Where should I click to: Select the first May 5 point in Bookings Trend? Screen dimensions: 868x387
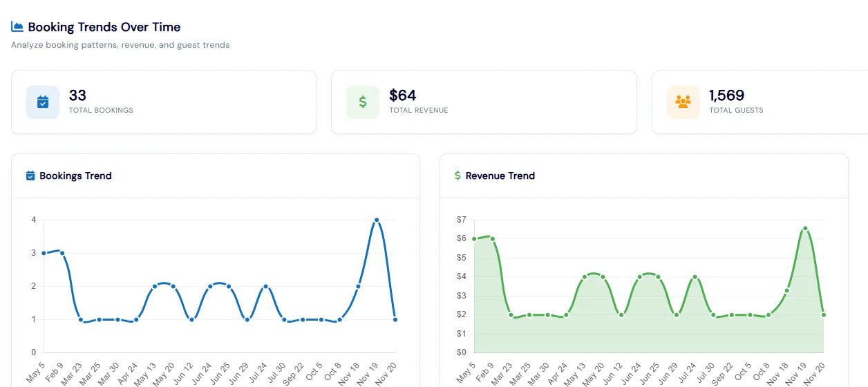coord(44,253)
